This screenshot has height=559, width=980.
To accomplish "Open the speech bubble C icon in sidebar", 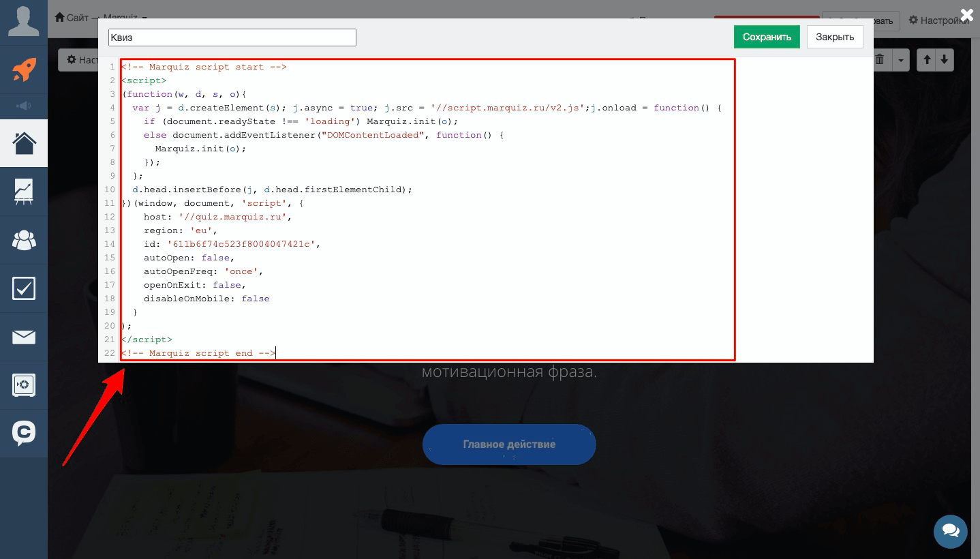I will point(24,434).
